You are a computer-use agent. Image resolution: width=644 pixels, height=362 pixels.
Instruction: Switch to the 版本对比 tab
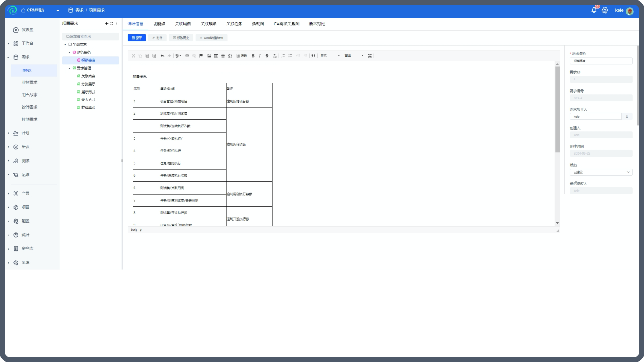[317, 24]
